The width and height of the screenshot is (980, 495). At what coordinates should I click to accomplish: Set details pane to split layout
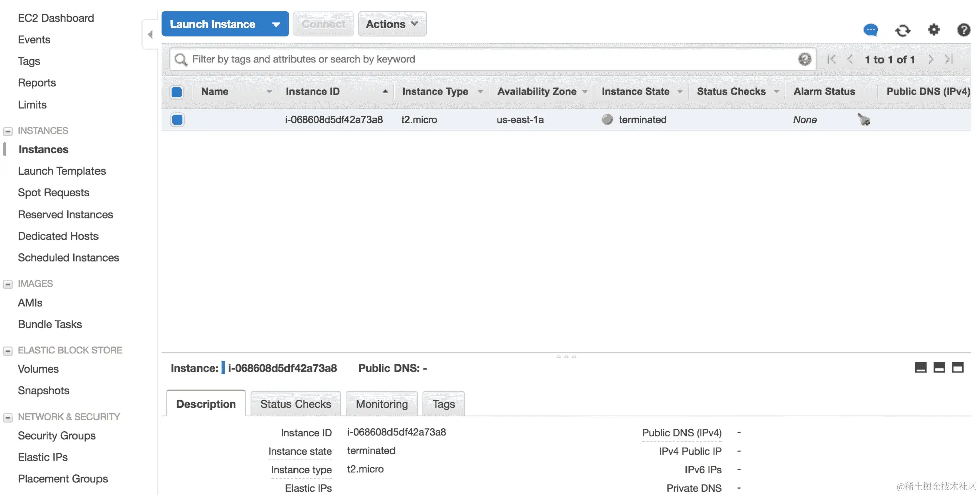(939, 368)
